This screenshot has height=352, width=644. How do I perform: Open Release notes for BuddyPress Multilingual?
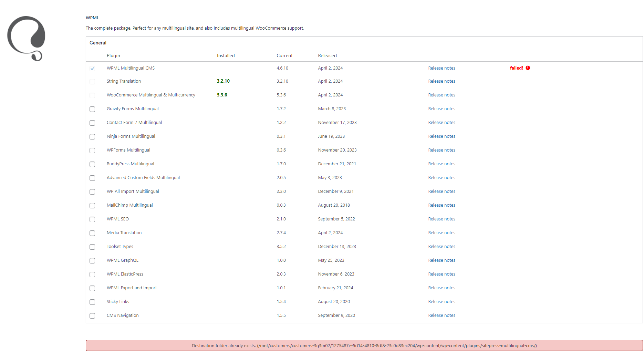(442, 164)
